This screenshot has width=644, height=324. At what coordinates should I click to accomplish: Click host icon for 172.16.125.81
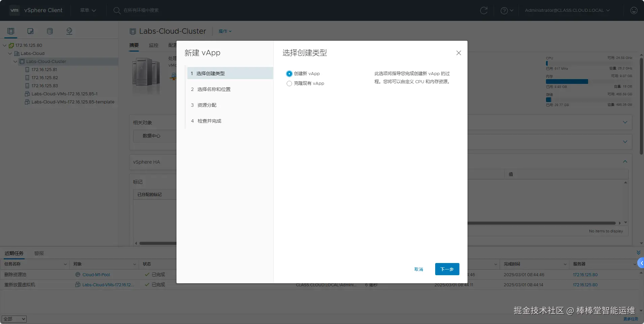coord(27,70)
